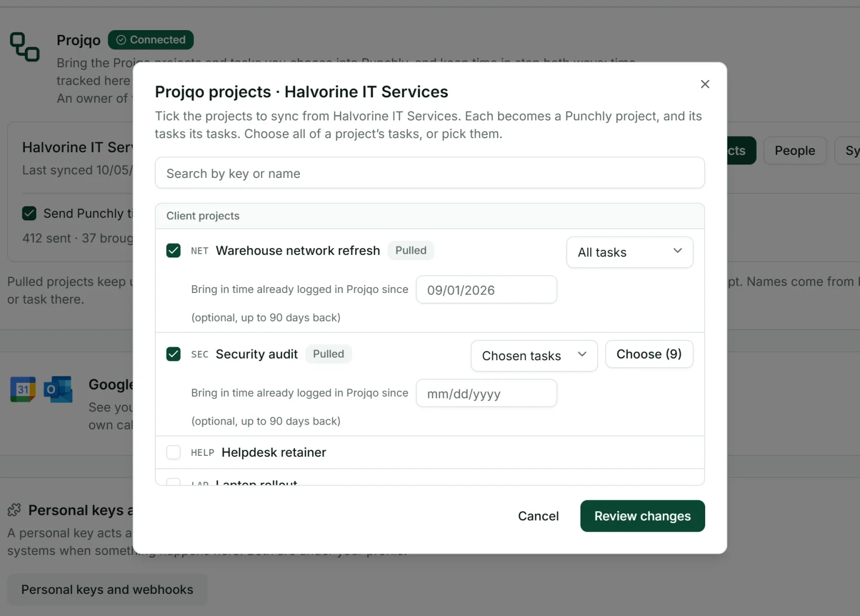
Task: Untick Warehouse network refresh project
Action: click(x=173, y=250)
